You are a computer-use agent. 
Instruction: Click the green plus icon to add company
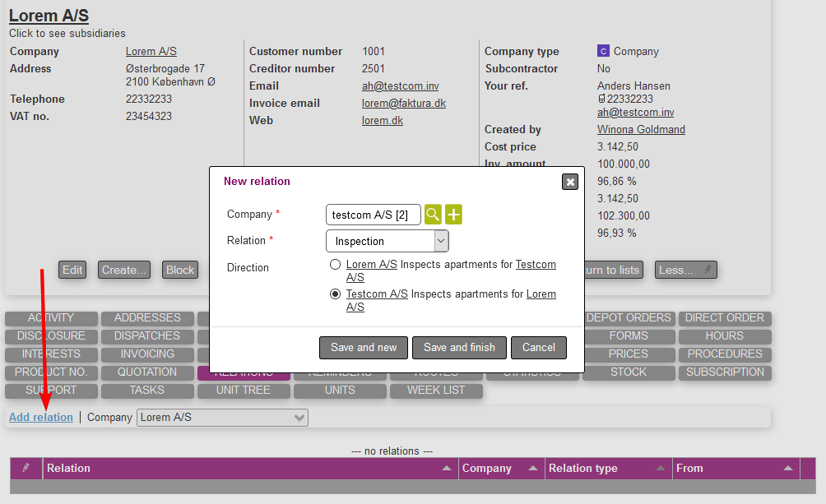[453, 215]
